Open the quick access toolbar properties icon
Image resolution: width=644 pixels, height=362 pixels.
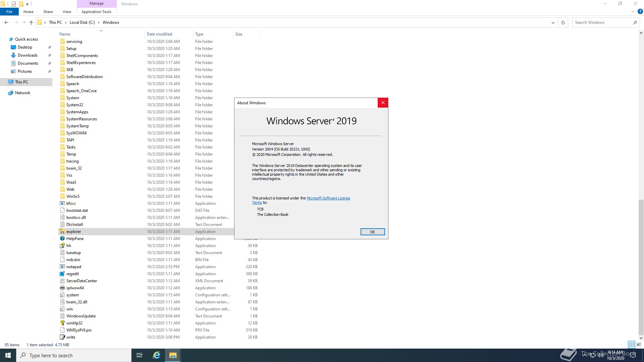click(14, 4)
